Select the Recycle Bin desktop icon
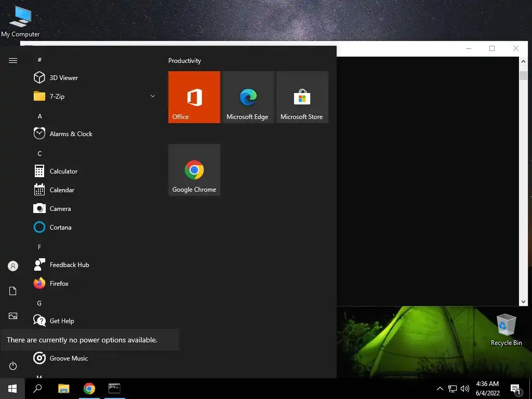 [506, 330]
